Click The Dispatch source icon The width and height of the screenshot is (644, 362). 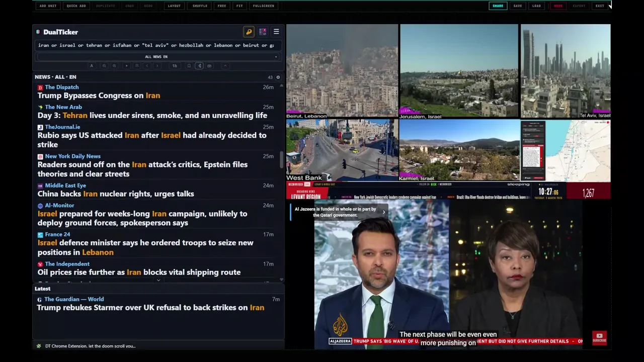pos(40,87)
